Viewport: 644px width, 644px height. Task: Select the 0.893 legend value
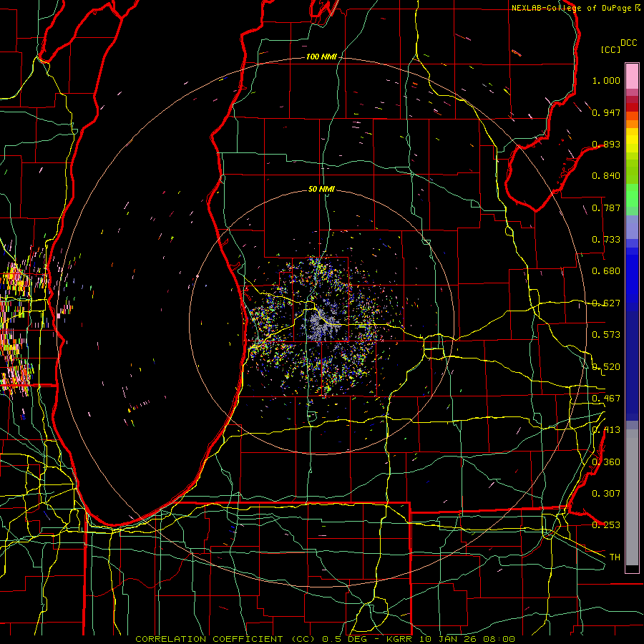[x=606, y=144]
